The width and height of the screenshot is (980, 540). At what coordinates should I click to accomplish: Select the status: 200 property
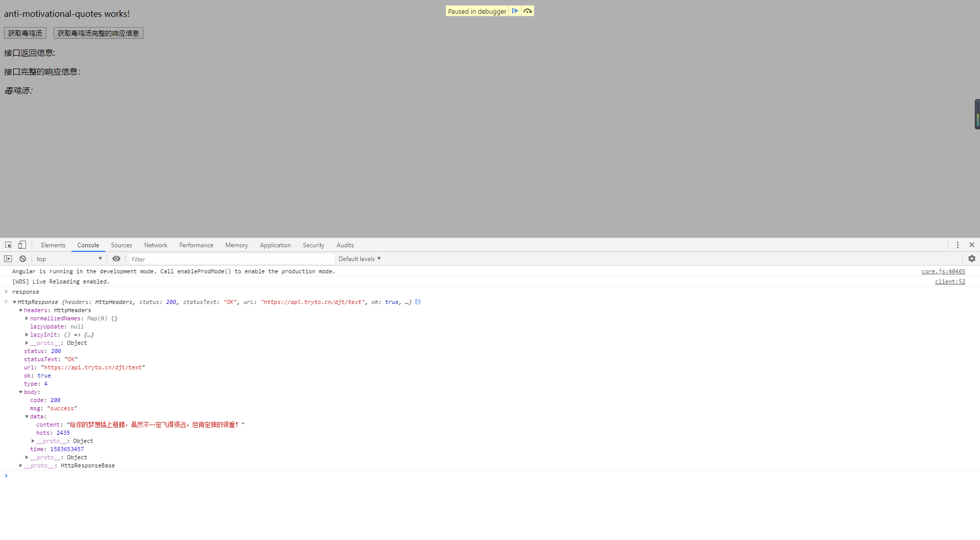(x=42, y=351)
